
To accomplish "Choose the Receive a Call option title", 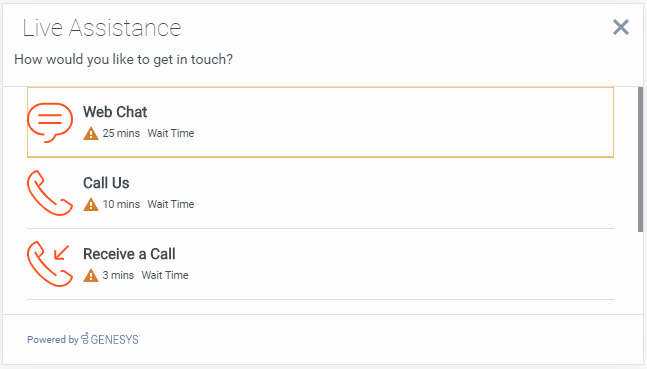I will [x=129, y=254].
